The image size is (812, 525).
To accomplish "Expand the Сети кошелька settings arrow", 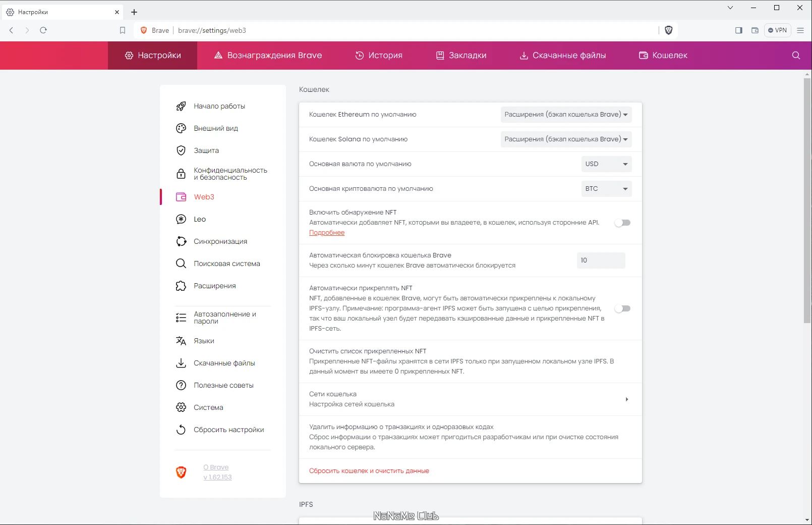I will (x=627, y=399).
